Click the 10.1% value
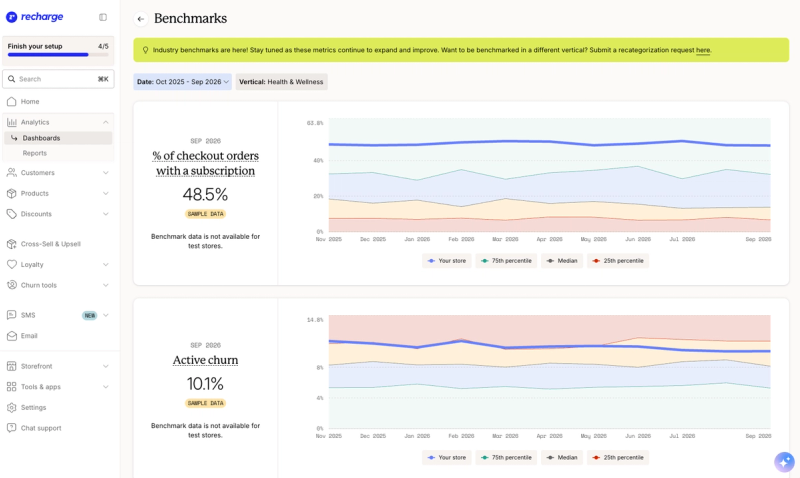This screenshot has width=800, height=478. pos(205,384)
